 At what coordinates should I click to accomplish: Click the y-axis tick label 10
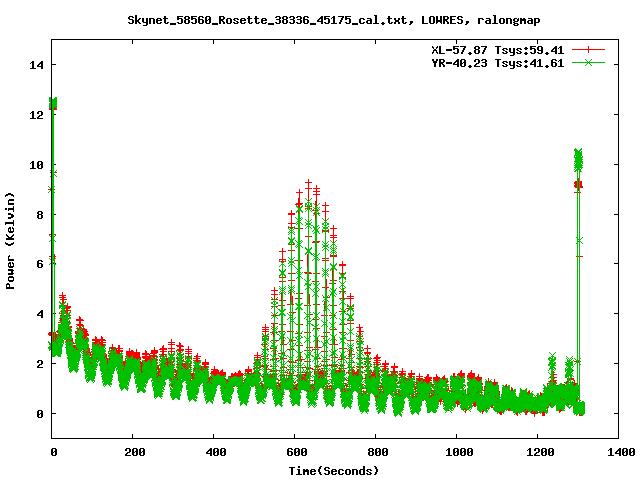tap(36, 165)
